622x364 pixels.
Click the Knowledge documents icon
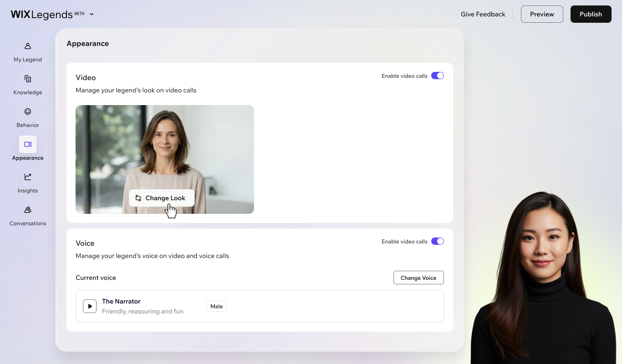28,79
